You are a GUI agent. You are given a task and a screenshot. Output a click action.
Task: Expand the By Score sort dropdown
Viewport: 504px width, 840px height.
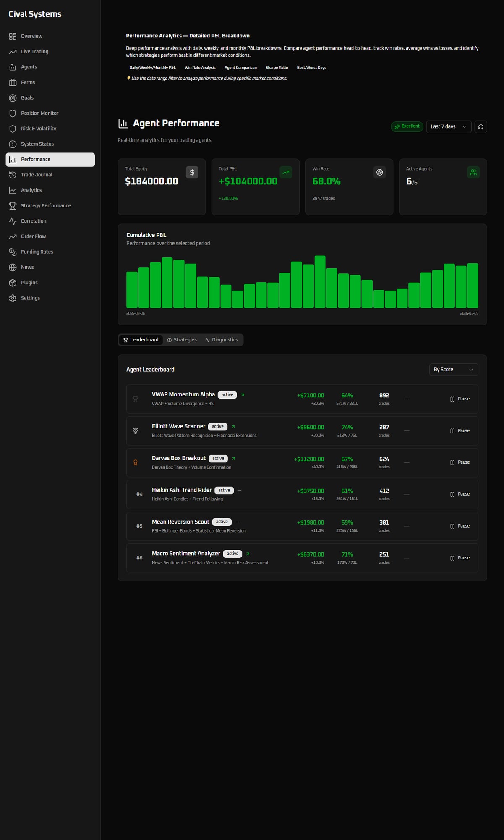pyautogui.click(x=453, y=370)
